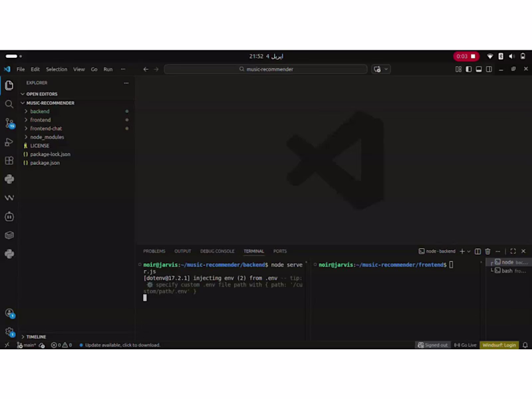Viewport: 532px width, 399px height.
Task: Open notifications bell in status bar
Action: pyautogui.click(x=525, y=345)
